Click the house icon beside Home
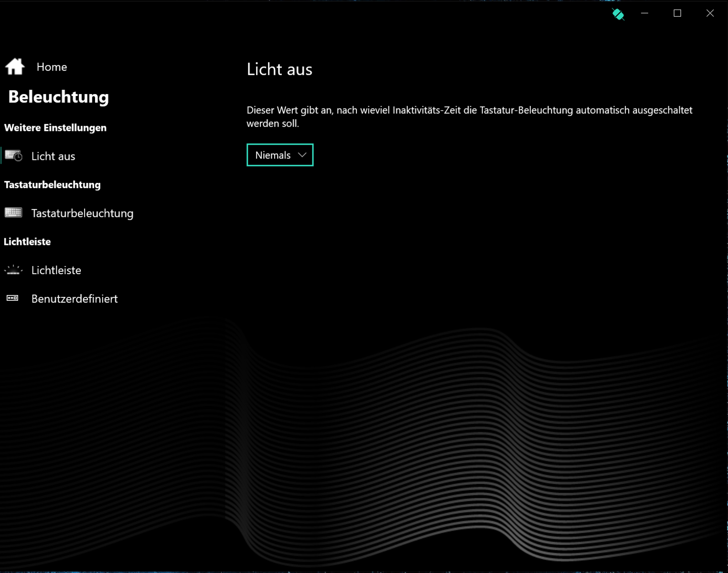Screen dimensions: 728x573 [15, 67]
